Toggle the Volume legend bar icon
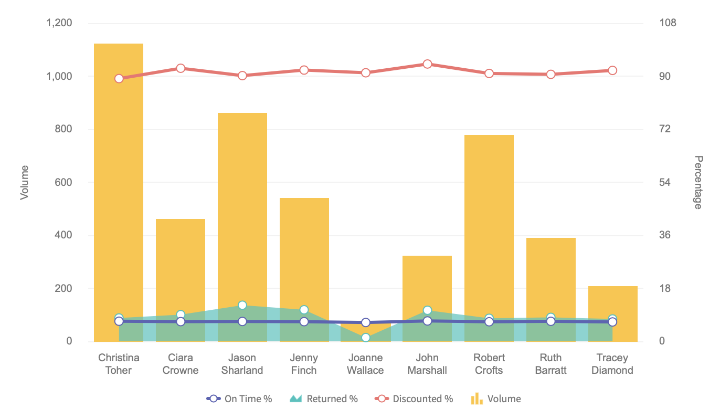720x419 pixels. pyautogui.click(x=478, y=399)
